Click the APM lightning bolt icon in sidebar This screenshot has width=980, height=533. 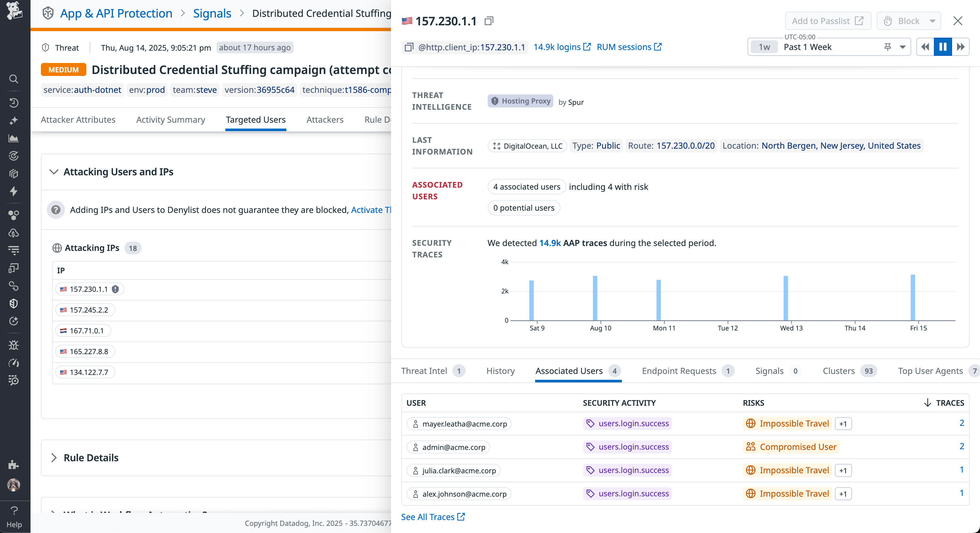point(14,192)
